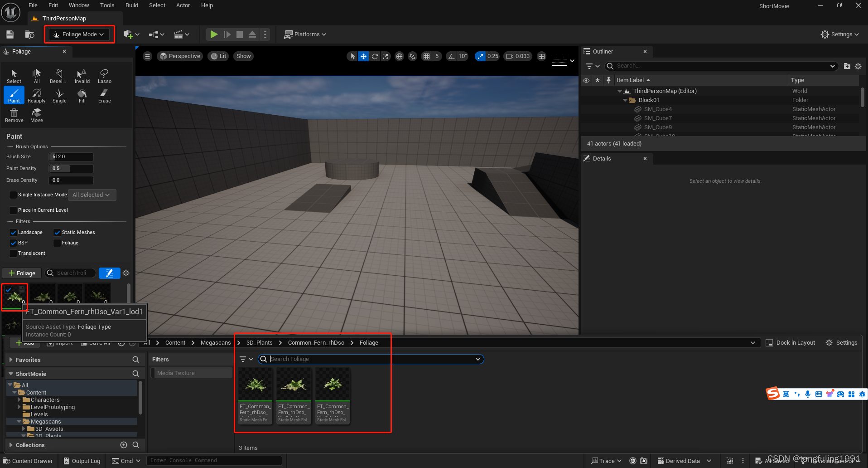Screen dimensions: 868x468
Task: Open the Tools menu
Action: pyautogui.click(x=107, y=5)
